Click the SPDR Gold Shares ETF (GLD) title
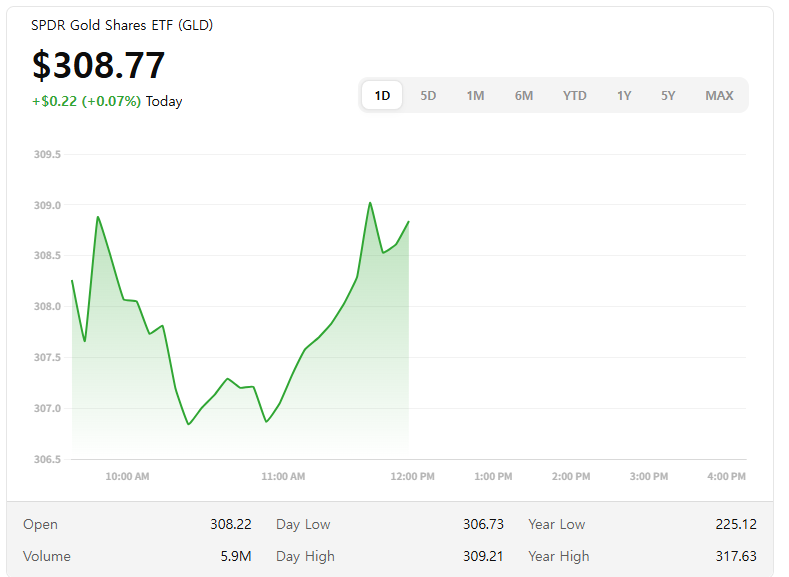 tap(122, 25)
